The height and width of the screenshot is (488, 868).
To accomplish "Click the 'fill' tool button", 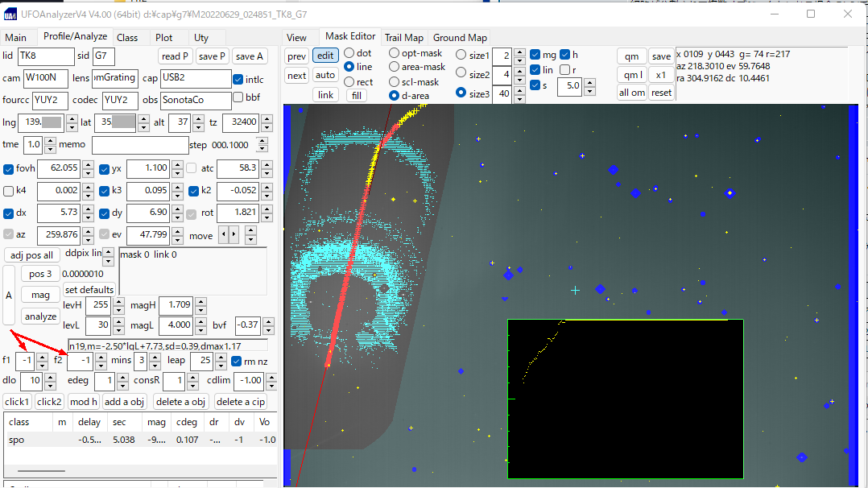I will [x=357, y=95].
